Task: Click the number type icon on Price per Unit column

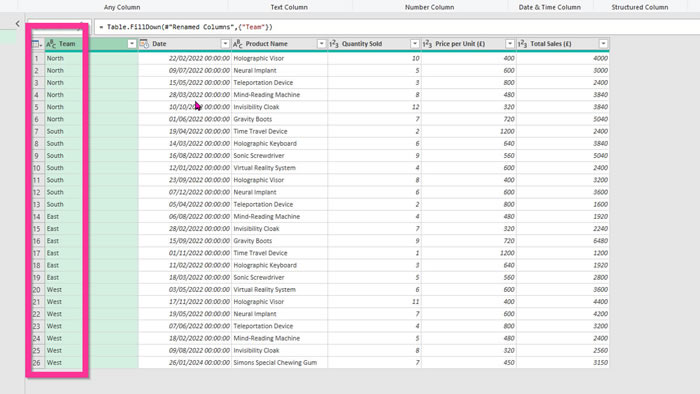Action: (427, 44)
